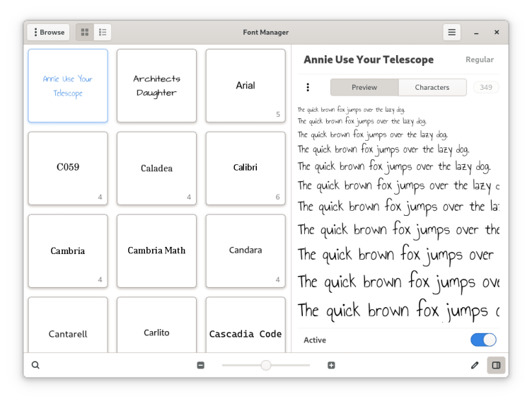The image size is (532, 404).
Task: Open the Cambria Math font tile
Action: [156, 250]
